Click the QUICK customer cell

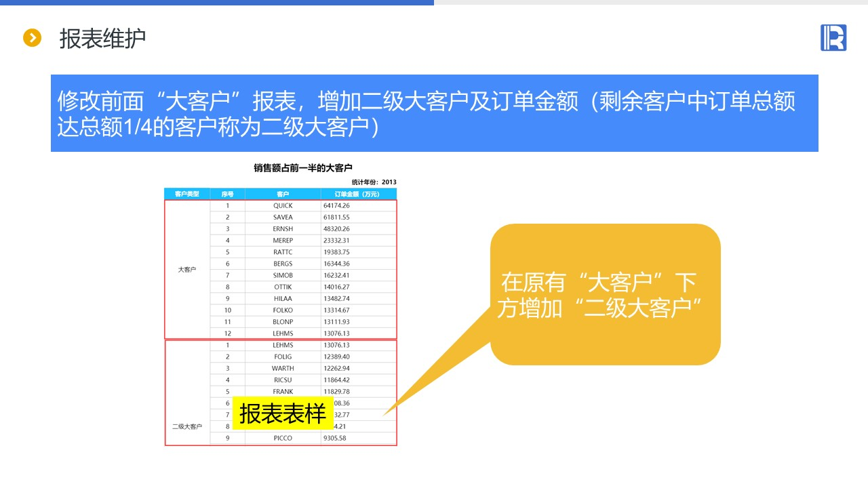point(283,205)
